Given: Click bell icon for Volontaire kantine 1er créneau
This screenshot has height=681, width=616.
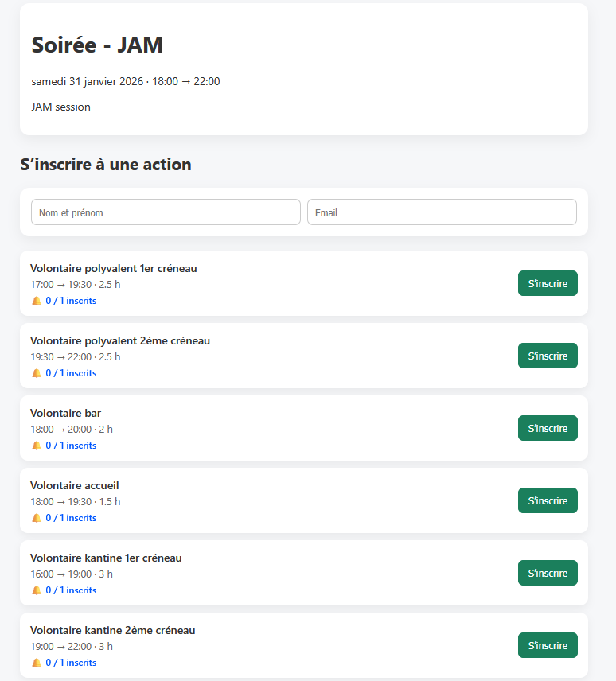Looking at the screenshot, I should (36, 590).
